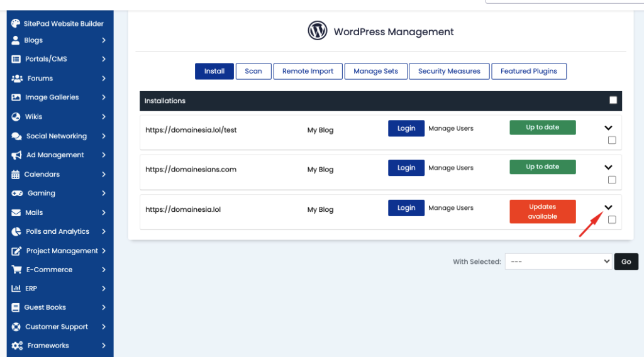The height and width of the screenshot is (357, 644).
Task: Open Manage Users for domainesians.com
Action: point(451,168)
